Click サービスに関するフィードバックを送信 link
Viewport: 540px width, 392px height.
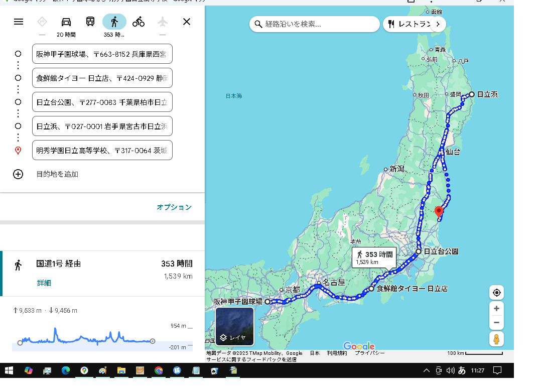251,359
